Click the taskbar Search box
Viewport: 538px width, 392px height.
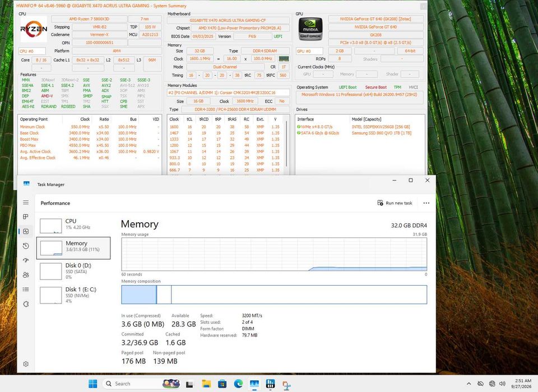point(142,384)
